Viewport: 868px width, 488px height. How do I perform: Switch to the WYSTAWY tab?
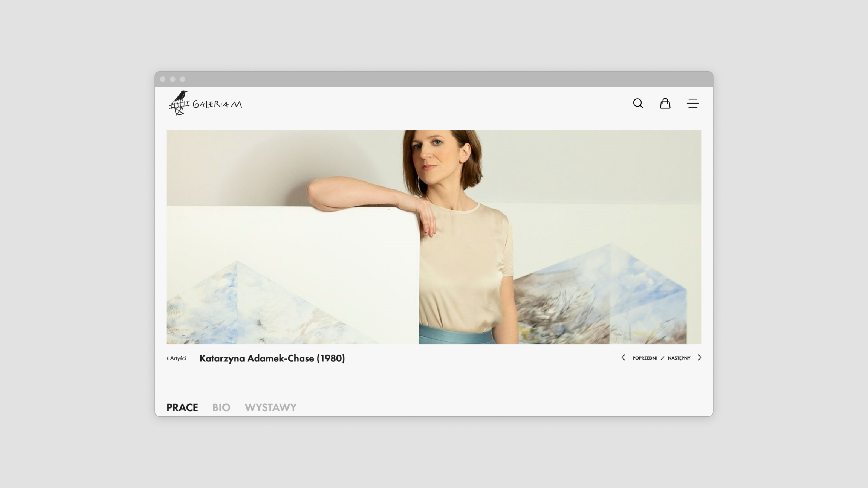click(270, 407)
